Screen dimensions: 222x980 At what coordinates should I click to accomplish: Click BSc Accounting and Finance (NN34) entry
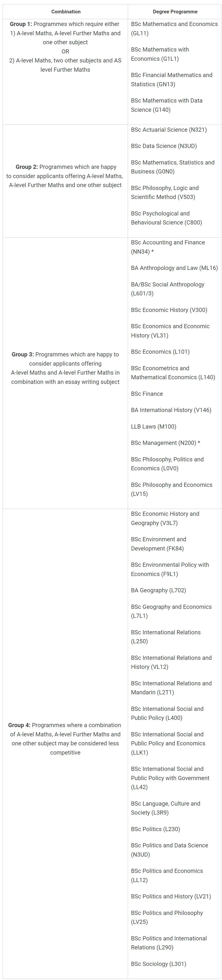click(168, 247)
